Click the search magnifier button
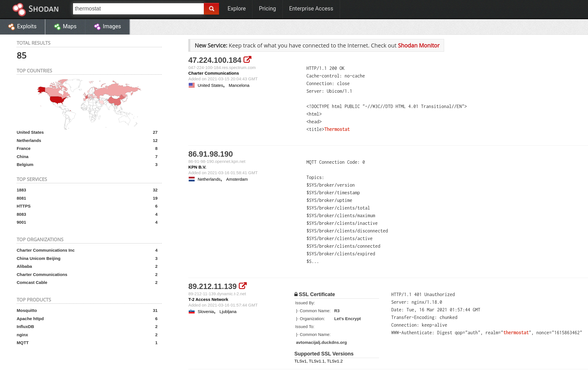This screenshot has width=588, height=373. 211,8
